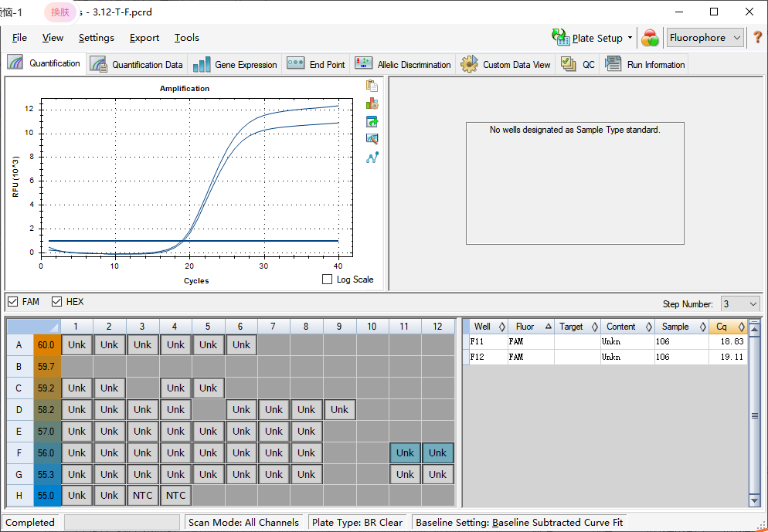
Task: Click the Plate Type: BR Clear status
Action: click(357, 522)
